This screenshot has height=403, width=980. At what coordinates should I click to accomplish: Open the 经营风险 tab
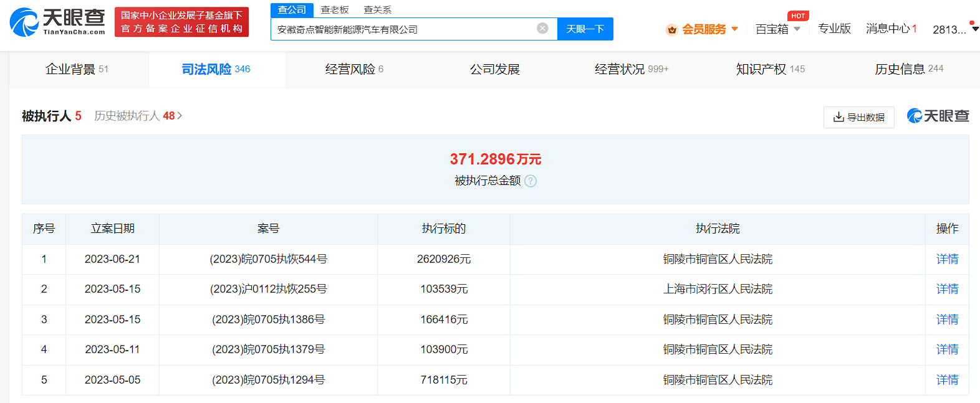pyautogui.click(x=354, y=69)
